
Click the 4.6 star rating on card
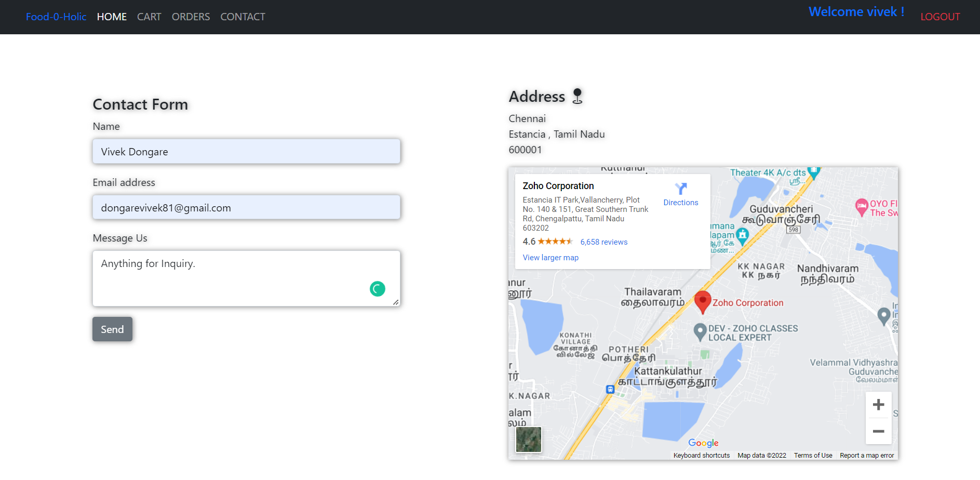tap(547, 242)
